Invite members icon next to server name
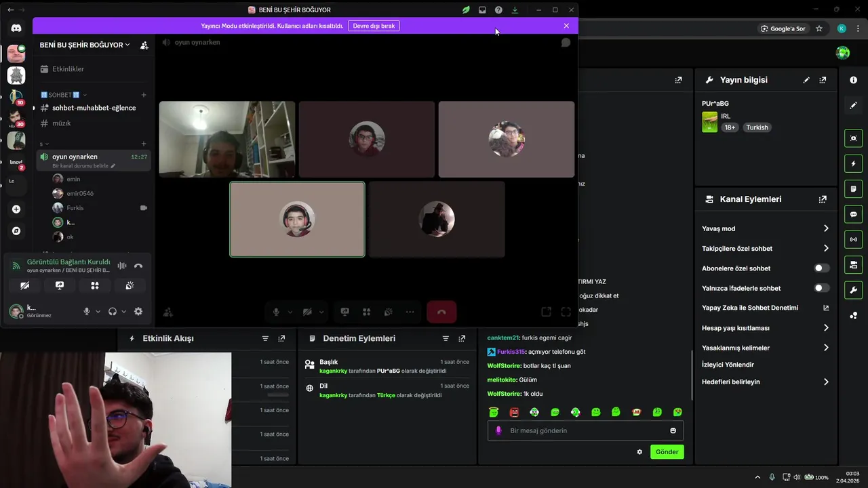The image size is (868, 488). (x=144, y=45)
